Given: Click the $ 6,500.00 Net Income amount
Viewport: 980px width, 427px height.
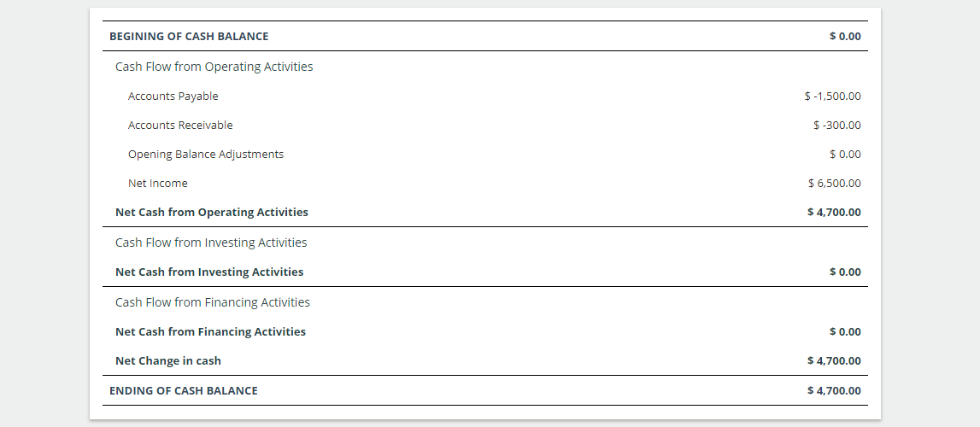Looking at the screenshot, I should click(x=835, y=183).
